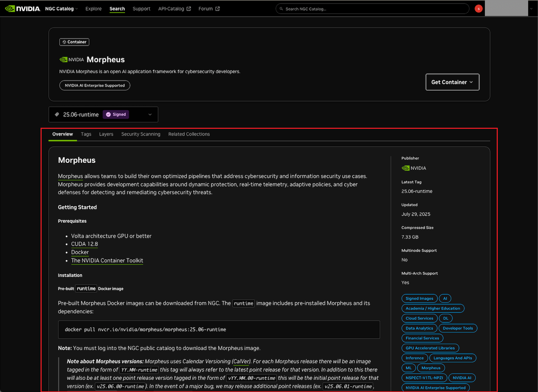Click the Developer Tools tag
This screenshot has width=538, height=392.
click(458, 328)
